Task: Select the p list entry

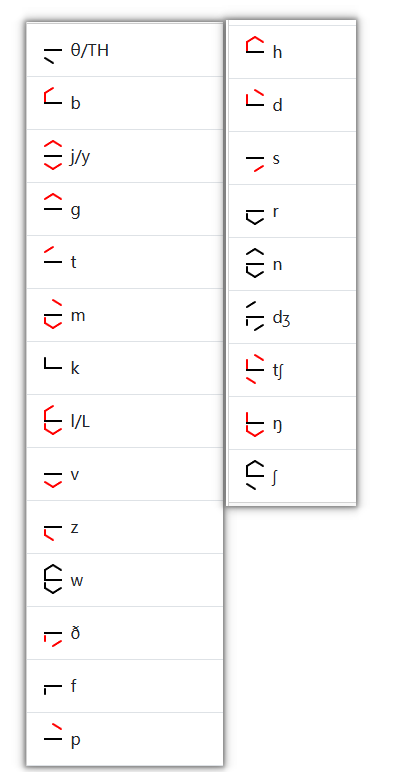Action: tap(125, 739)
